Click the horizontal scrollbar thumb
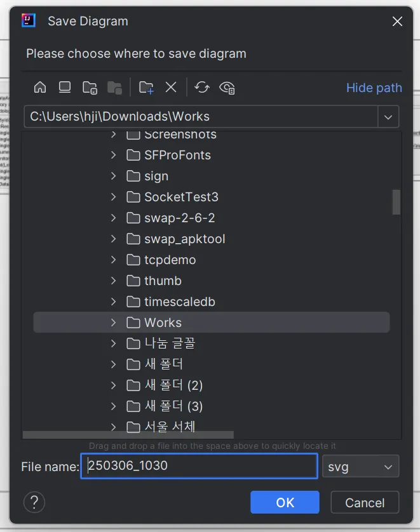This screenshot has width=420, height=532. [x=128, y=435]
